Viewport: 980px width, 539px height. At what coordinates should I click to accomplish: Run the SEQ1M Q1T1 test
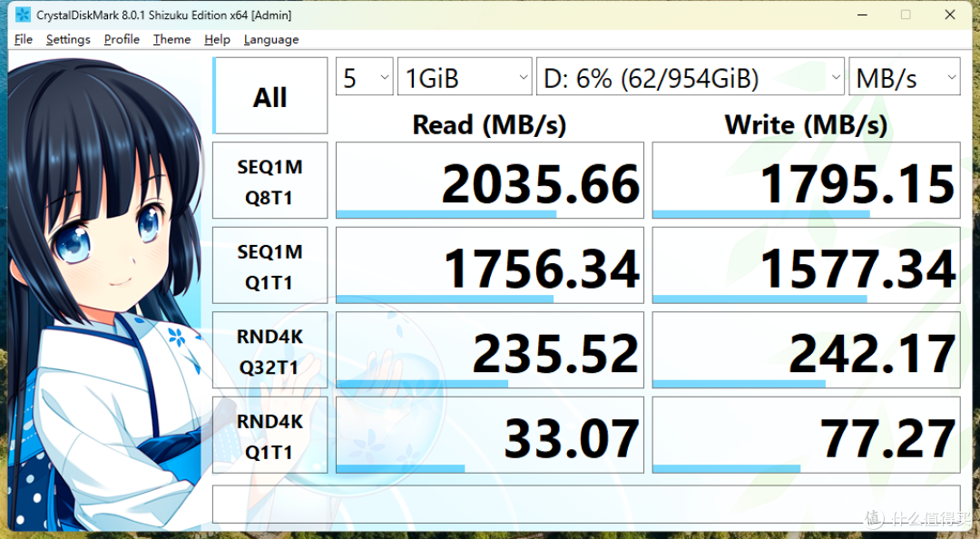270,265
